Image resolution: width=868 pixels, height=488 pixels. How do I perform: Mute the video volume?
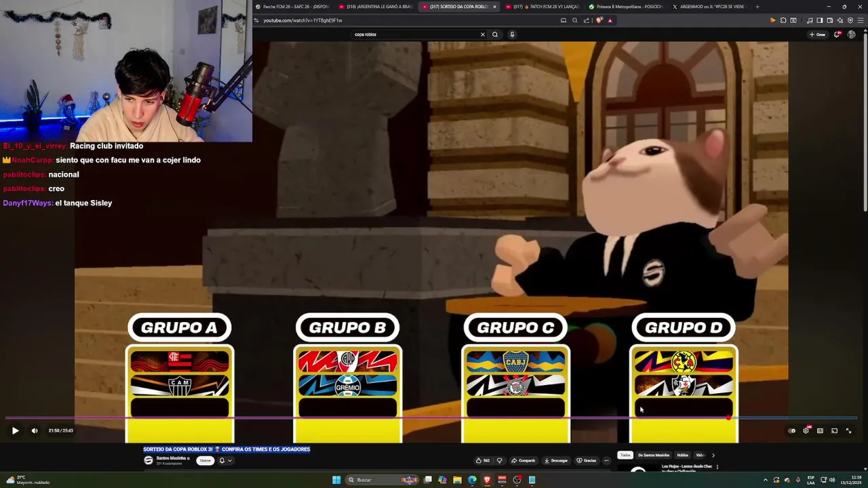click(x=35, y=430)
